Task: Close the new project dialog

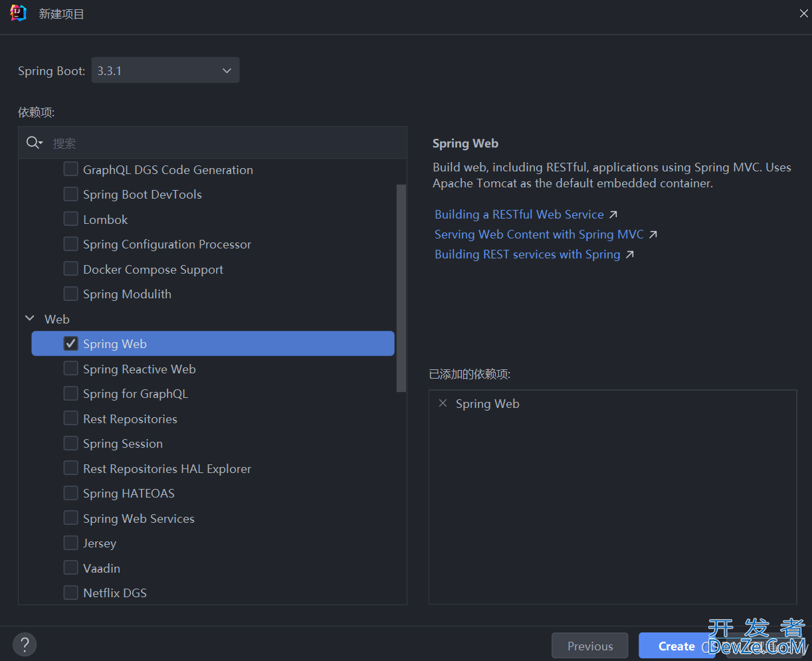Action: 803,13
